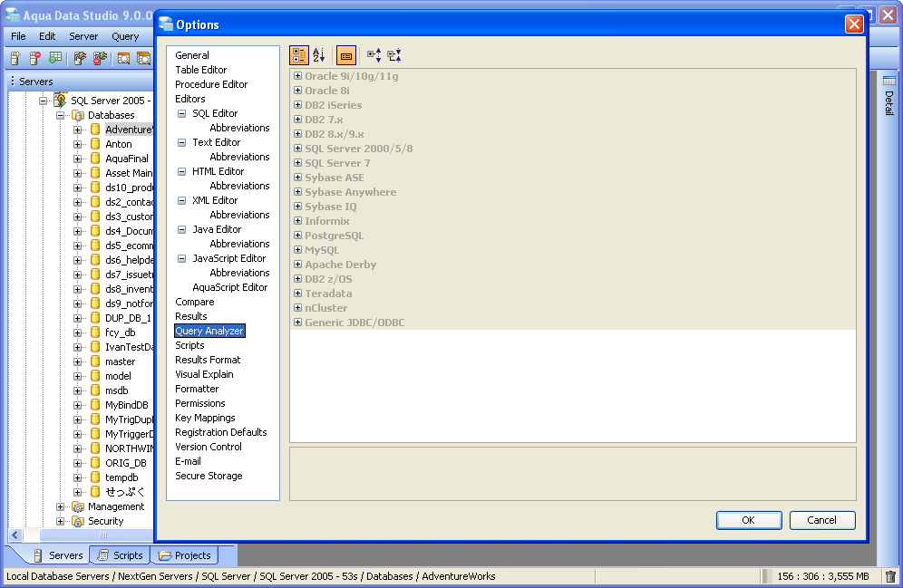
Task: Click the SQL Server 2005 server icon
Action: pos(61,100)
